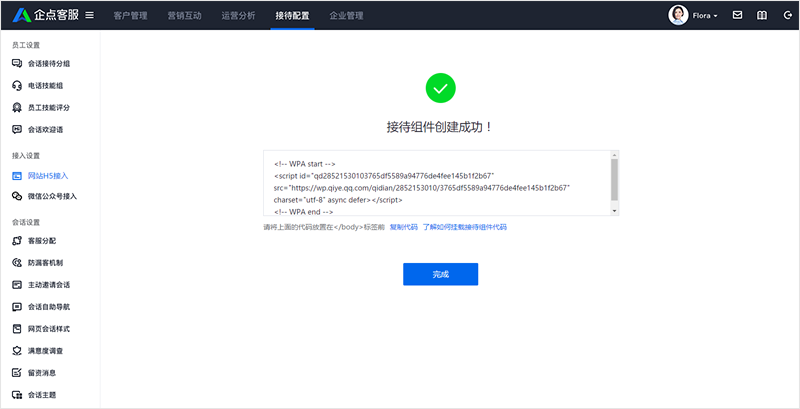Click the 会话主题 sidebar icon
The width and height of the screenshot is (800, 409).
pos(17,395)
